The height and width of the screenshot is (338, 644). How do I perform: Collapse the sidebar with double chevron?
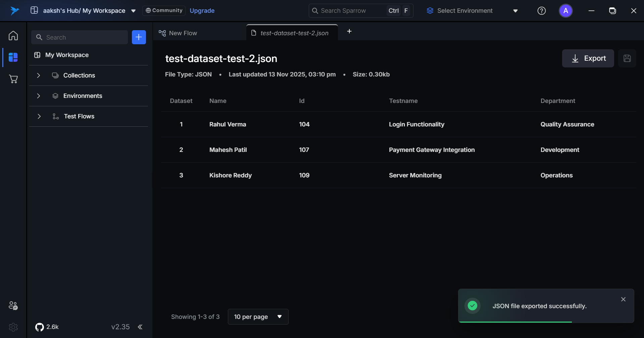(x=140, y=327)
